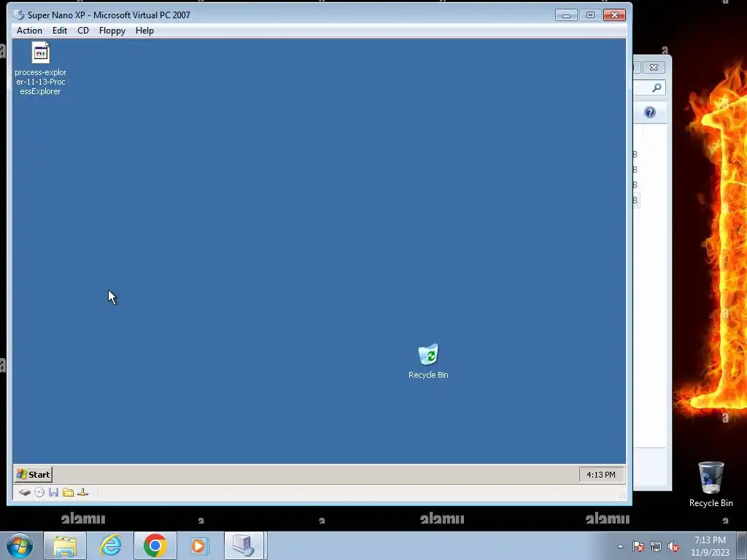Select the host desktop Recycle Bin
The image size is (747, 560).
[711, 484]
